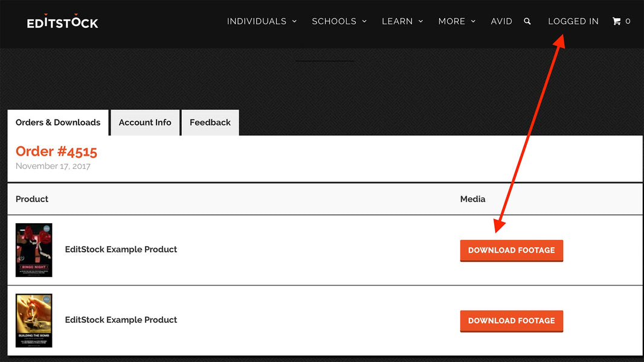Switch to the Account Info tab
The width and height of the screenshot is (644, 362).
point(145,122)
